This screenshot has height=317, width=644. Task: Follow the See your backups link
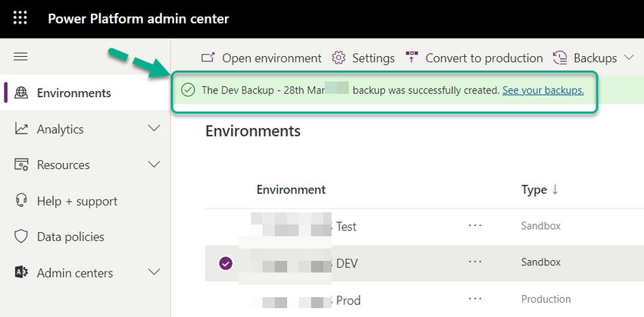coord(542,90)
